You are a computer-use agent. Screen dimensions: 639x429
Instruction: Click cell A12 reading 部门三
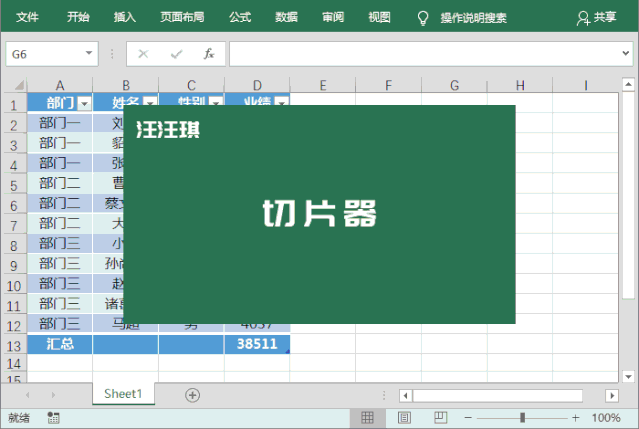point(60,323)
